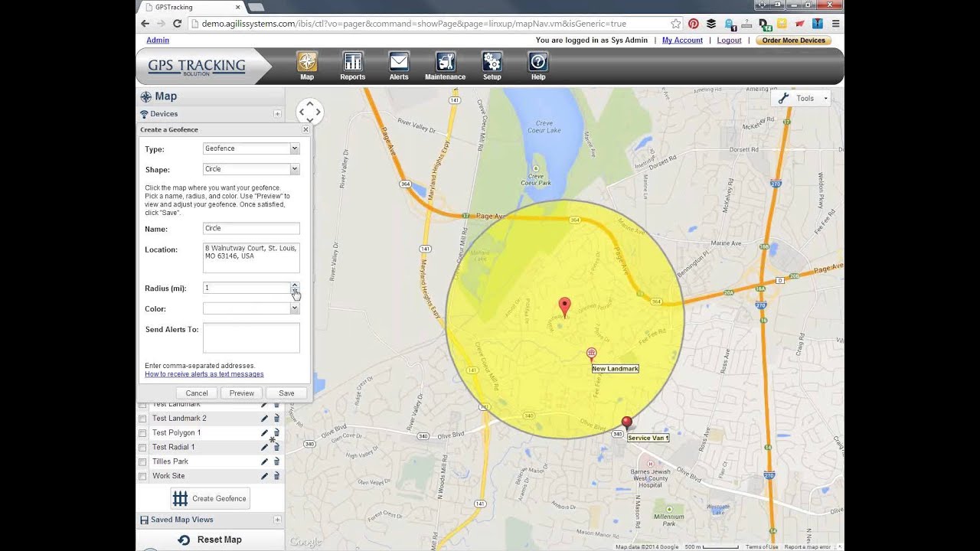
Task: Open the Reports section icon
Action: [x=352, y=63]
